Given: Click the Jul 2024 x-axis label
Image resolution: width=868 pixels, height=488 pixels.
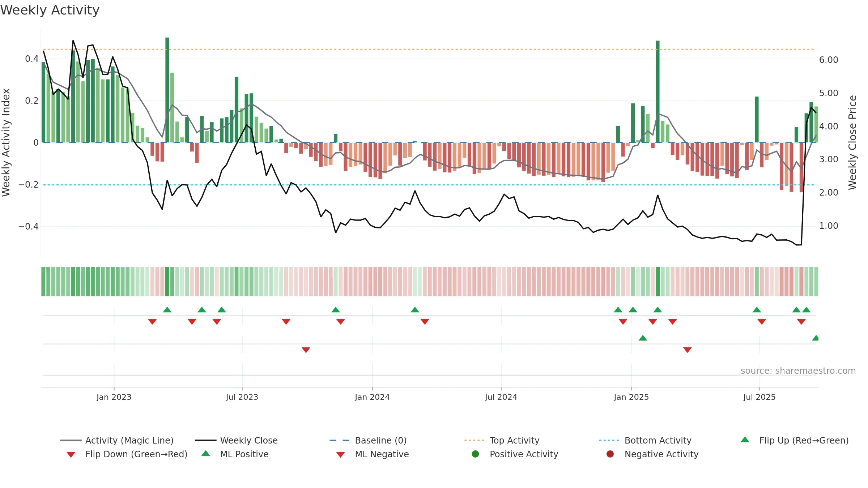Looking at the screenshot, I should click(501, 397).
